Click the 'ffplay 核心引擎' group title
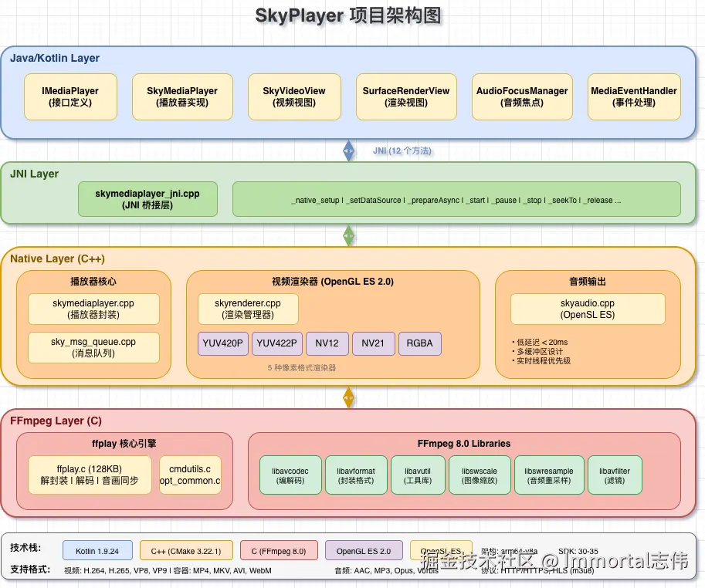The height and width of the screenshot is (588, 705). click(x=124, y=444)
